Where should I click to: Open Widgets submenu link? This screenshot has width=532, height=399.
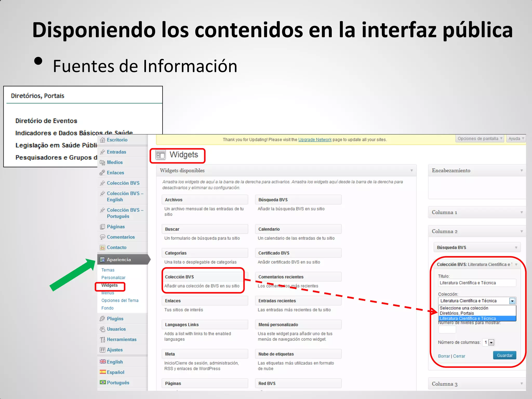tap(109, 285)
